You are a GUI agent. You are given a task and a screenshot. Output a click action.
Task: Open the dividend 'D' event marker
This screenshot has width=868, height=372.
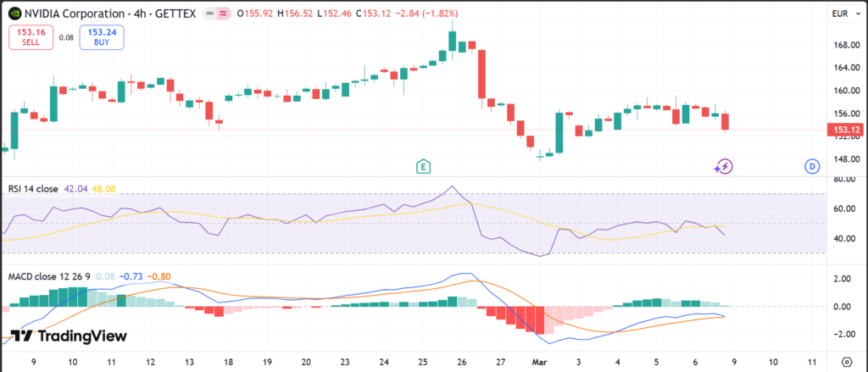812,166
